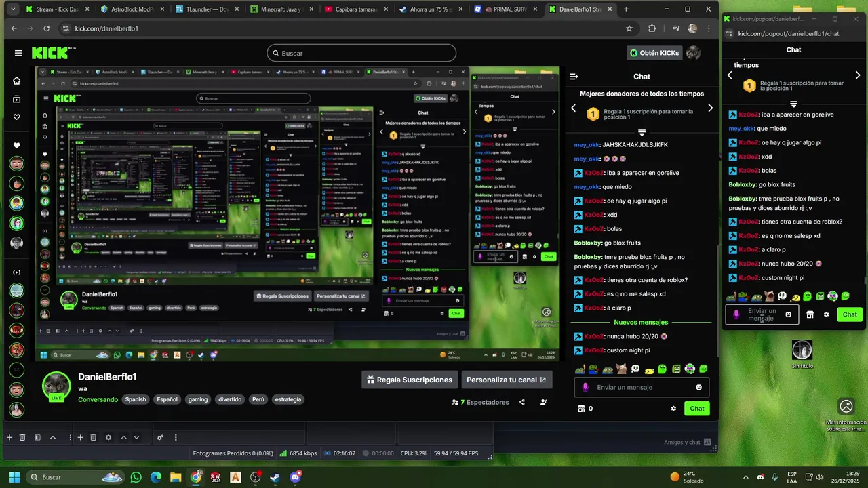Toggle the microphone tray icon in taskbar

tap(774, 477)
